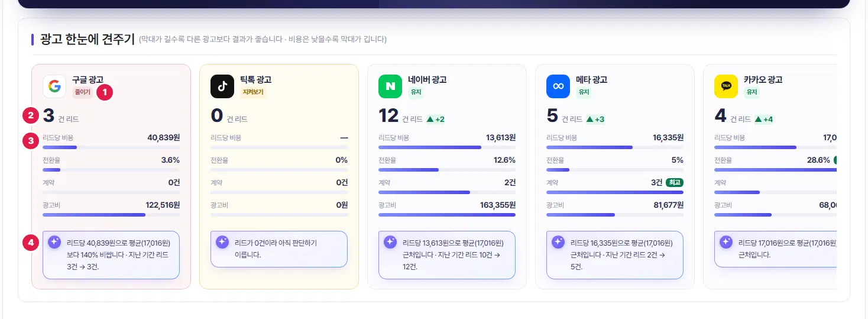Image resolution: width=868 pixels, height=319 pixels.
Task: Click the 81,677원 ad spend value
Action: pos(668,205)
